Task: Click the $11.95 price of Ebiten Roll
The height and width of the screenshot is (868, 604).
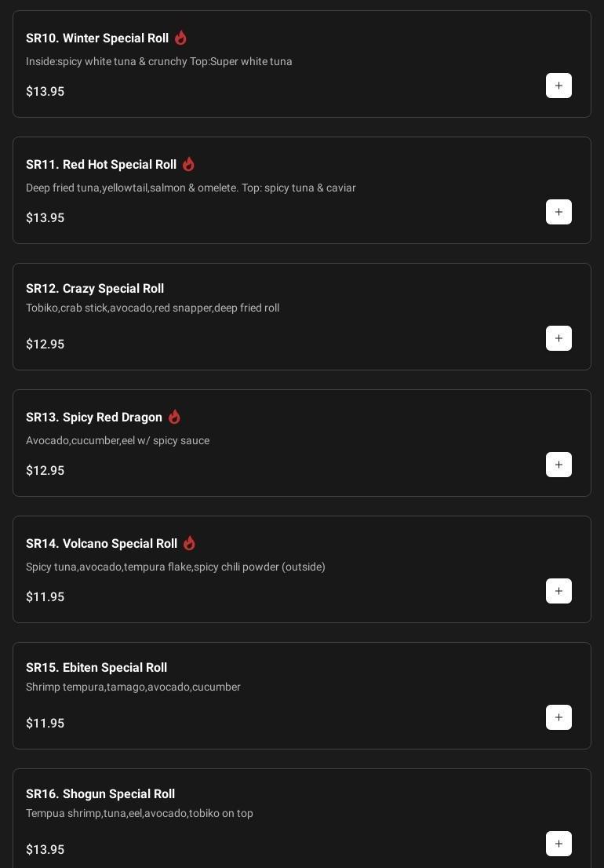Action: [x=45, y=723]
